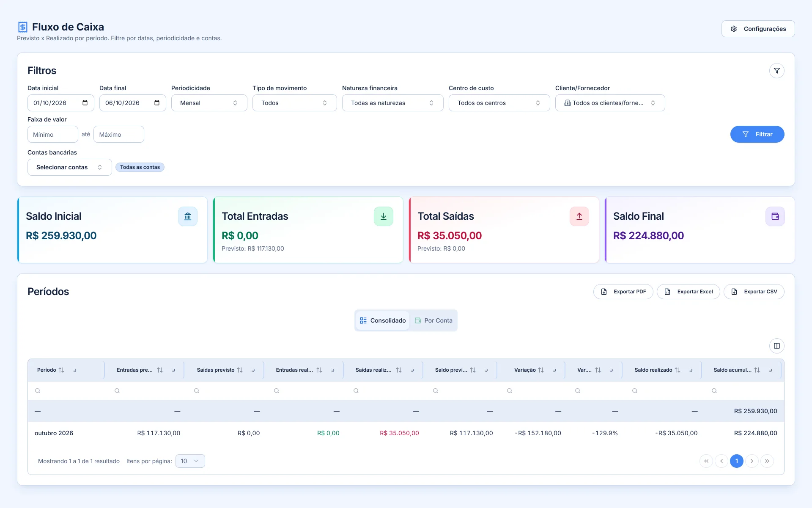Click the filter icon in Período header

75,370
